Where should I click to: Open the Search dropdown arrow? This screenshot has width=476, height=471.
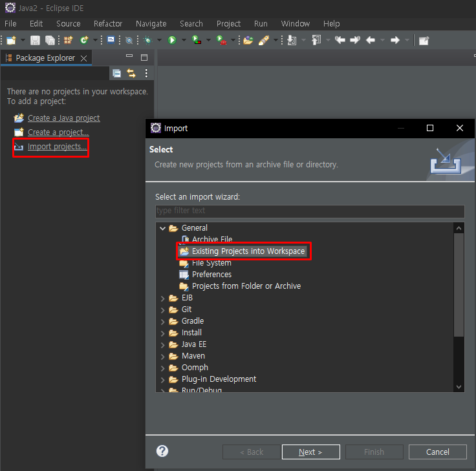(x=276, y=40)
